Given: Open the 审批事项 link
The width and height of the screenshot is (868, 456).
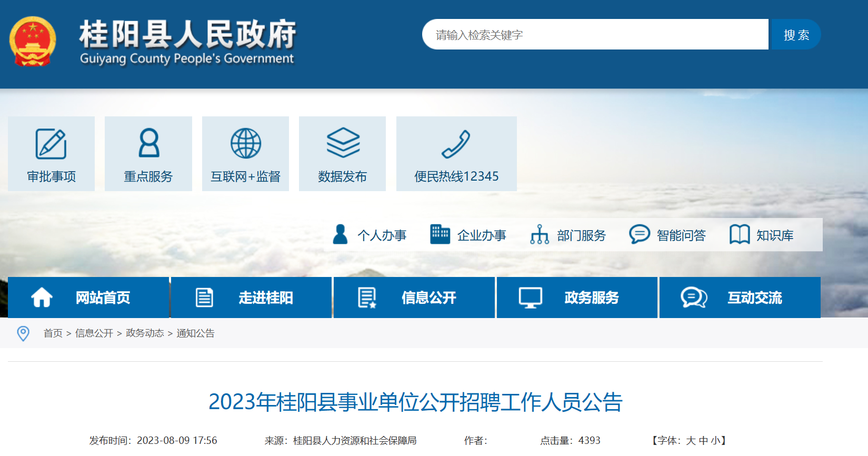Looking at the screenshot, I should (x=51, y=154).
